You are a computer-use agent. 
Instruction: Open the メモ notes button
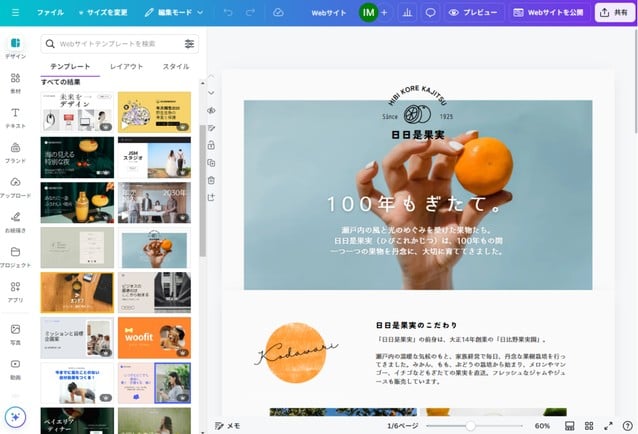(x=227, y=426)
